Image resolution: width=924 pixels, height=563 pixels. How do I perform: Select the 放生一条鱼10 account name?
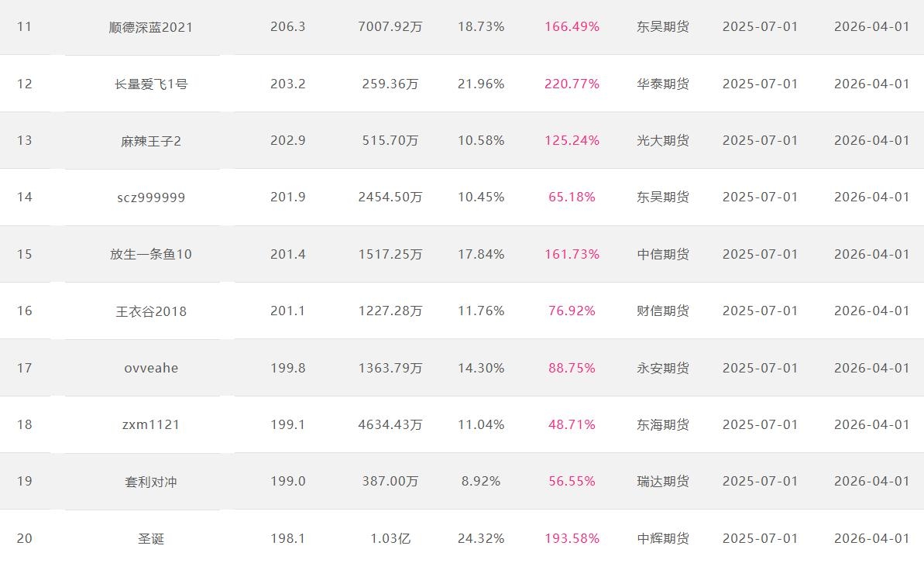(x=151, y=254)
